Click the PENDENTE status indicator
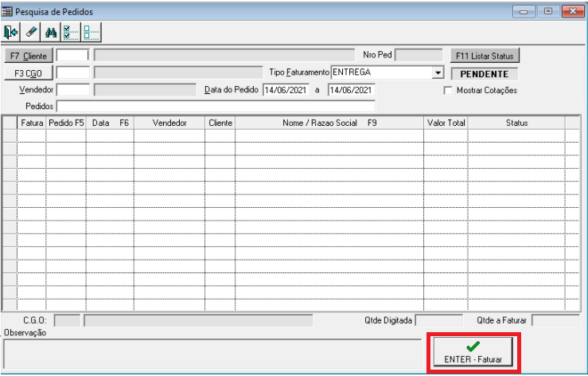Screen dimensions: 588x376 click(x=484, y=74)
